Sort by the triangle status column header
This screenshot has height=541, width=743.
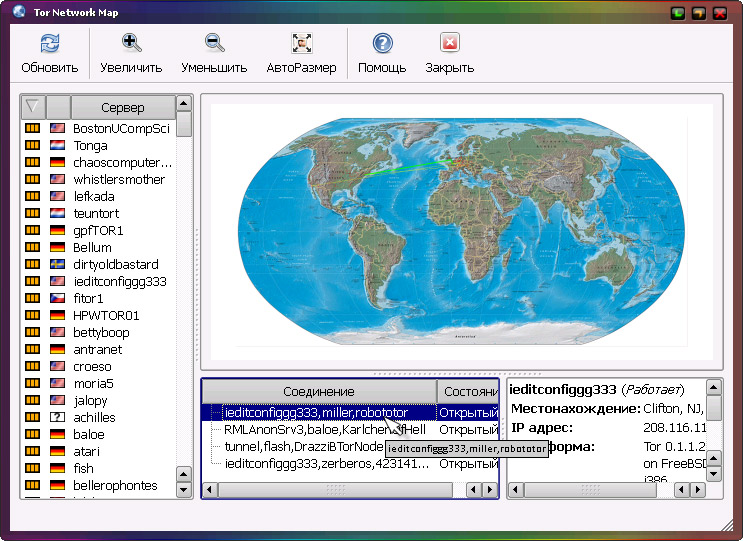click(x=33, y=107)
